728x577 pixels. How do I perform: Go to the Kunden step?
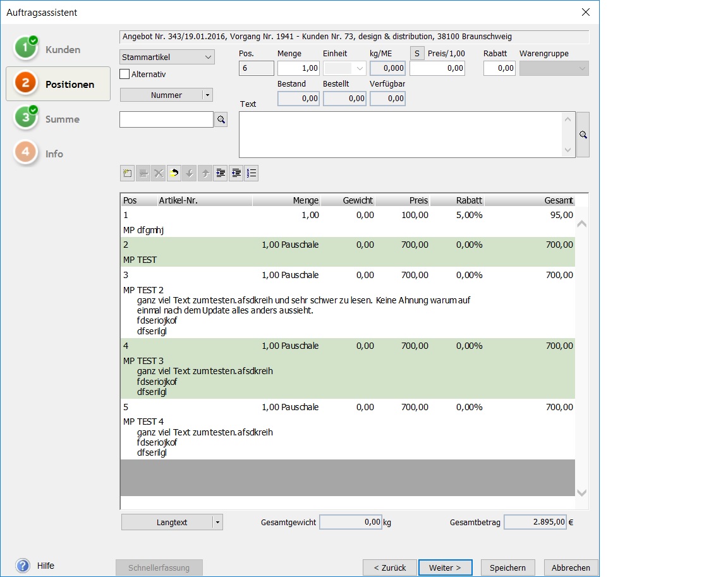pyautogui.click(x=58, y=49)
